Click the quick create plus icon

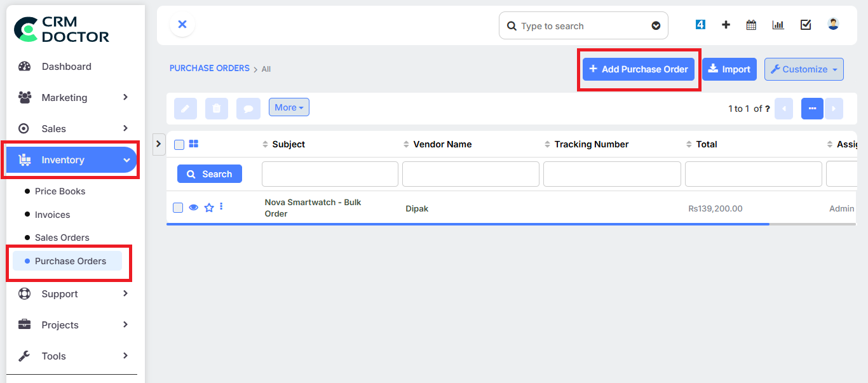click(726, 25)
